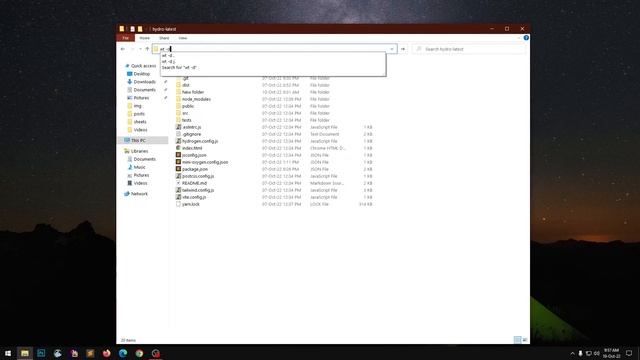Select the hydrogen.config.js file icon
The height and width of the screenshot is (360, 640).
pos(178,141)
